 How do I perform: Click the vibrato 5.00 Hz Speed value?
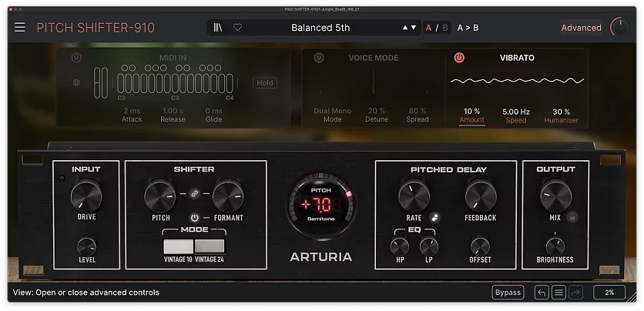pos(516,112)
